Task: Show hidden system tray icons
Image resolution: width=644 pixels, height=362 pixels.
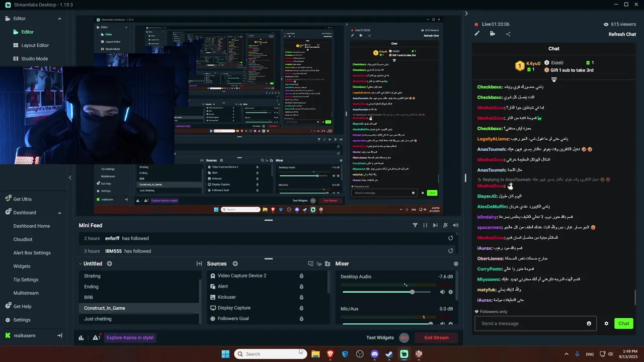Action: [x=566, y=354]
